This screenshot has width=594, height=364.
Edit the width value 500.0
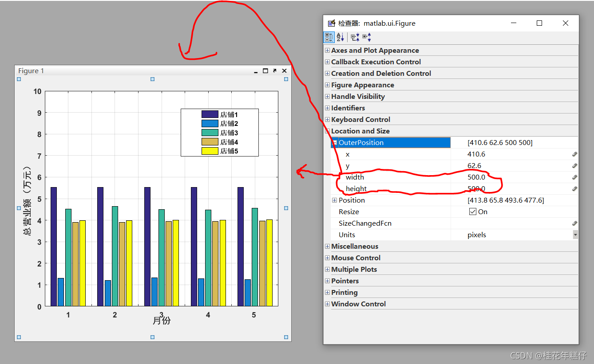[x=476, y=177]
